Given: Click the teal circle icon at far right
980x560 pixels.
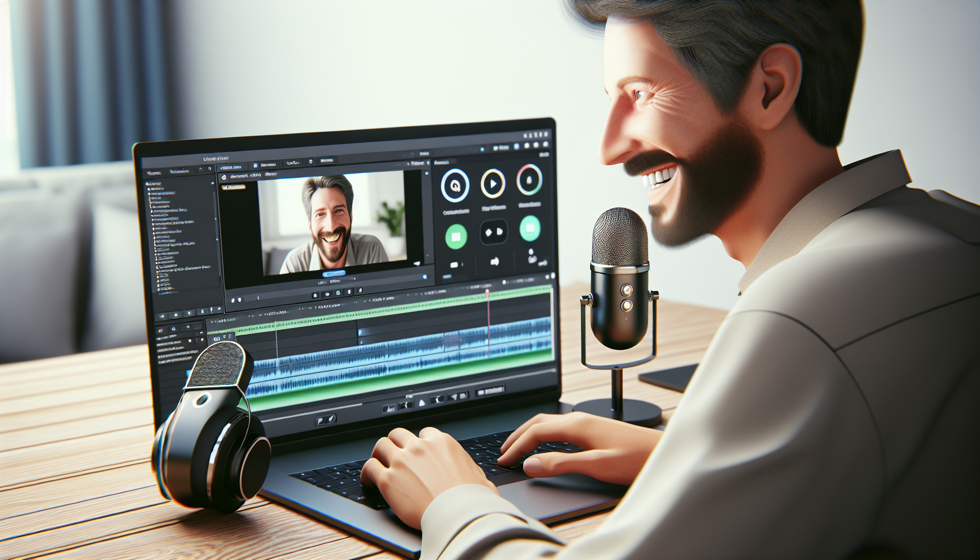Looking at the screenshot, I should pos(529,228).
